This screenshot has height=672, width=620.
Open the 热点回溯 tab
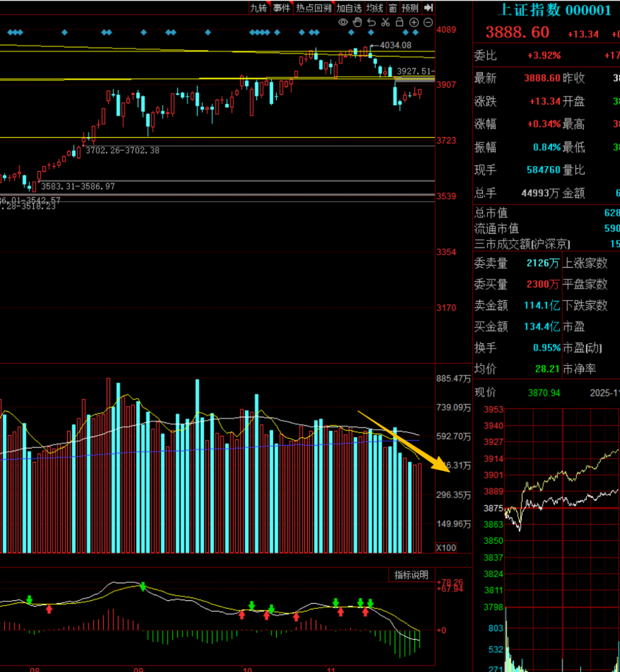tap(313, 8)
